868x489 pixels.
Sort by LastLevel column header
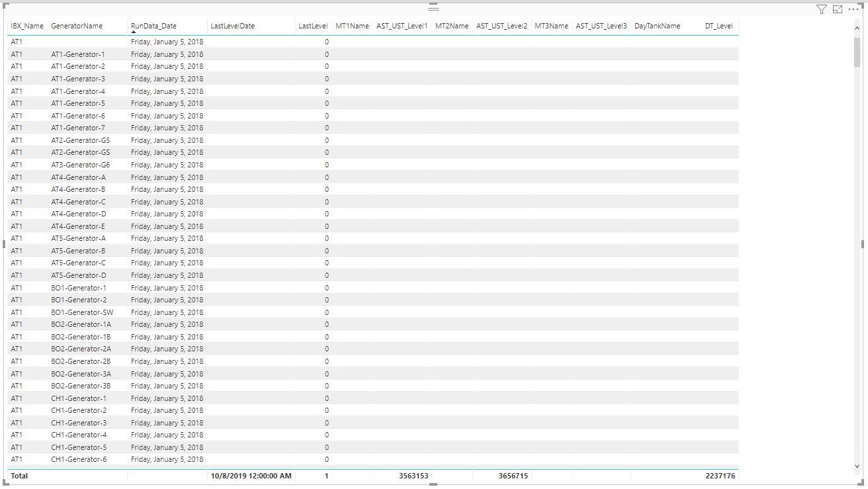point(313,26)
